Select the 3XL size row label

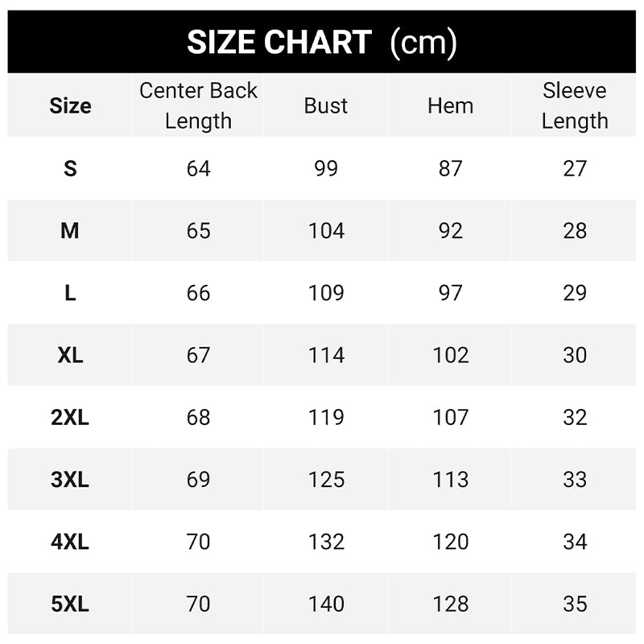[70, 480]
